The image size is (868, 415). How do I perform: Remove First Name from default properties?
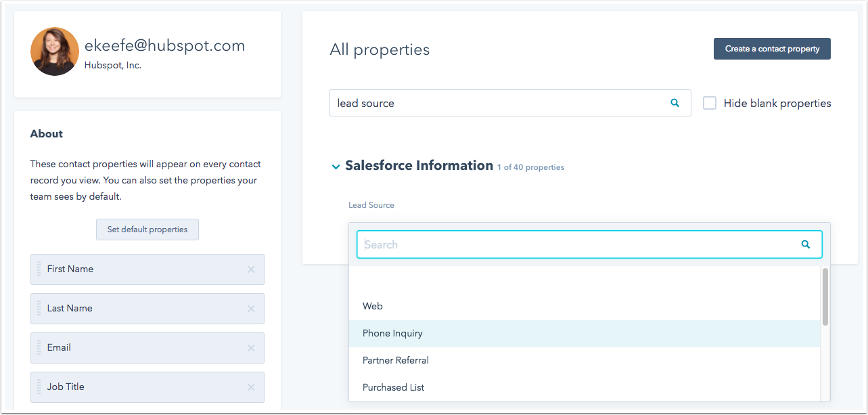coord(251,269)
